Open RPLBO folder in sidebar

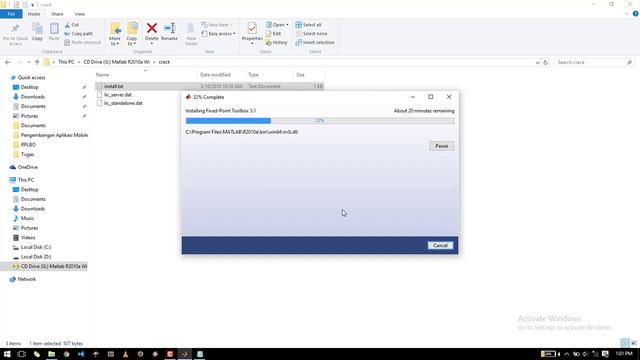[28, 145]
